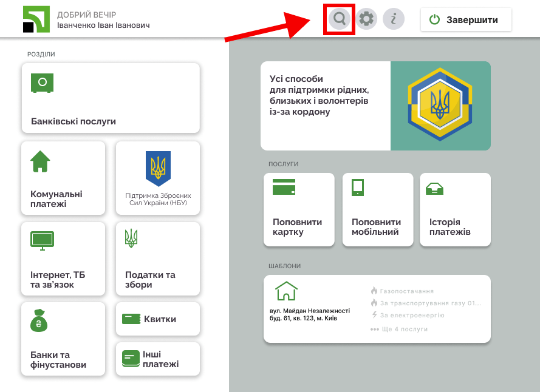Image resolution: width=540 pixels, height=392 pixels.
Task: Select Поповнити мобільний service
Action: pyautogui.click(x=378, y=209)
